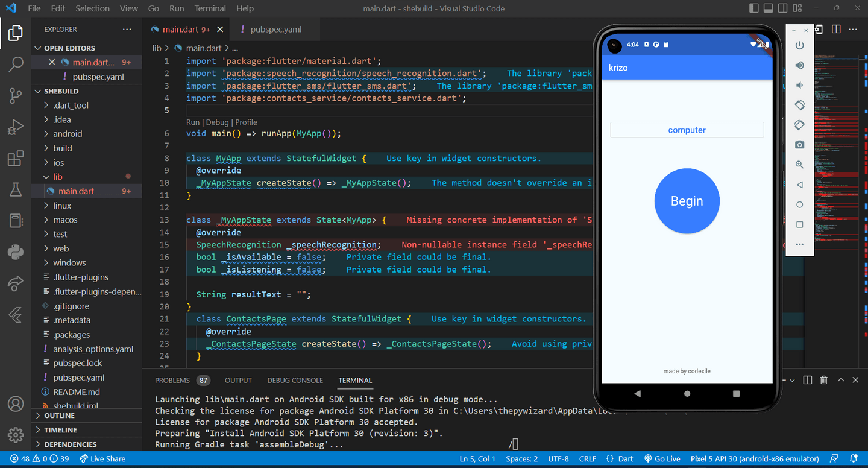Maximize panel with up chevron
Screen dimensions: 868x468
(841, 380)
